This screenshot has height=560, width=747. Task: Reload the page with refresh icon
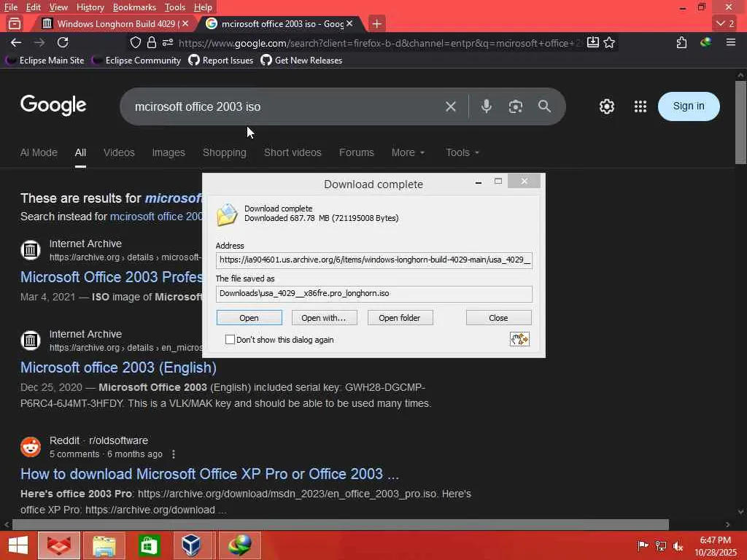63,42
